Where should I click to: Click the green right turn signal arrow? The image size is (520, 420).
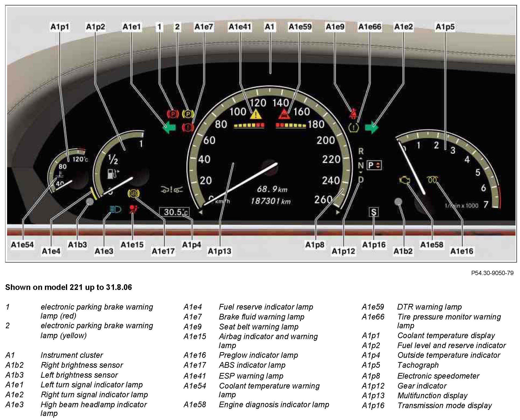372,127
